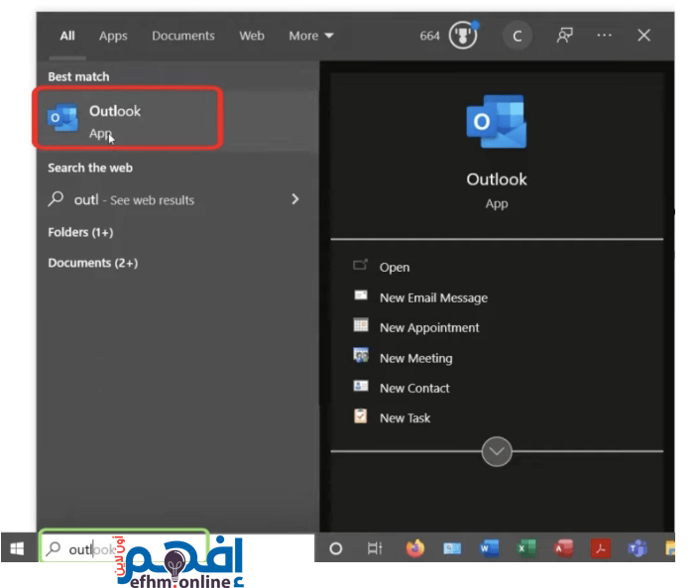Click the 664 rewards points number
This screenshot has height=588, width=700.
429,36
